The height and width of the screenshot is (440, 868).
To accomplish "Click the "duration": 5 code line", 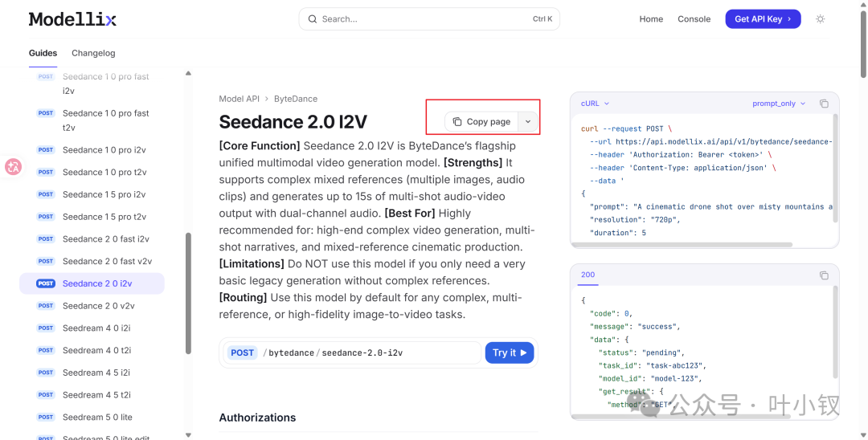I will (x=618, y=233).
